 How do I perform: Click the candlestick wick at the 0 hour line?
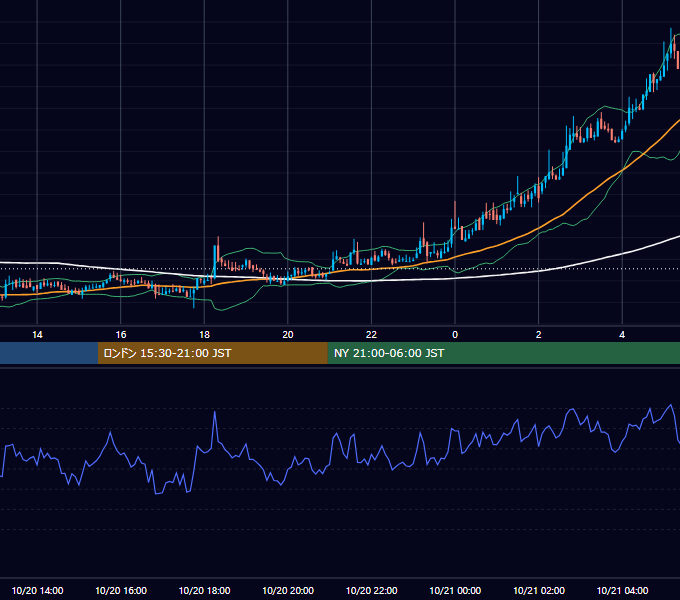coord(455,215)
